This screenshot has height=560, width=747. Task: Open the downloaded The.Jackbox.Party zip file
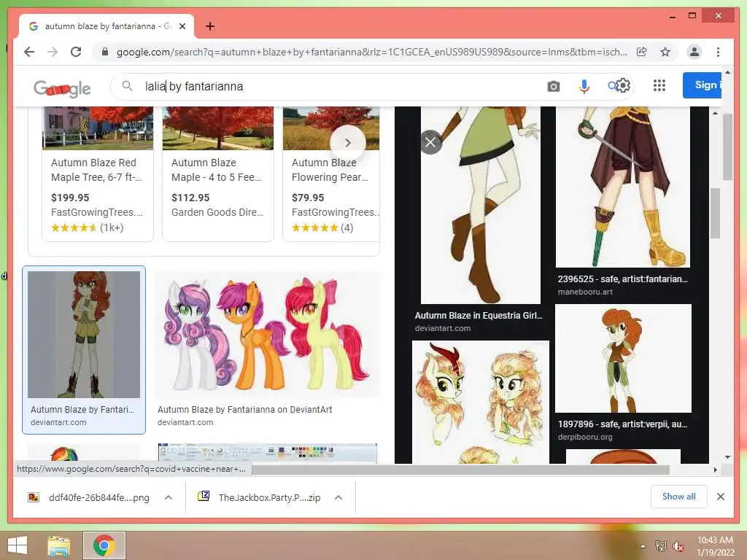click(259, 497)
